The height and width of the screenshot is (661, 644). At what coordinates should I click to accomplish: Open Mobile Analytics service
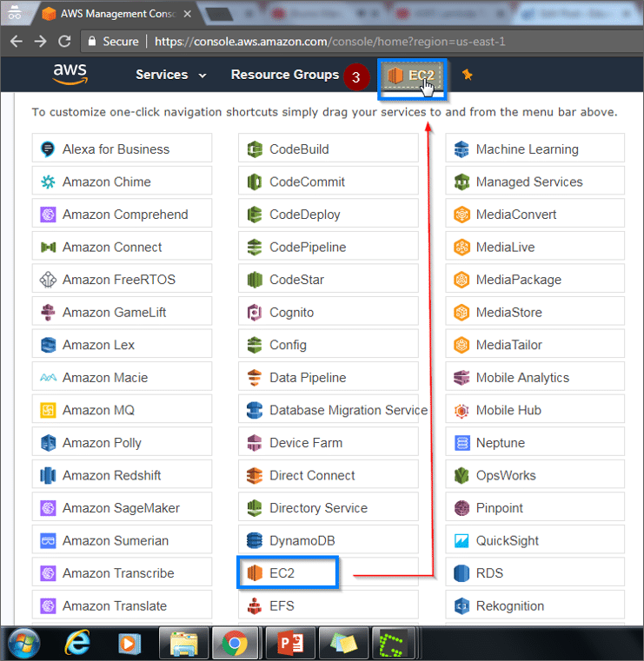coord(534,377)
